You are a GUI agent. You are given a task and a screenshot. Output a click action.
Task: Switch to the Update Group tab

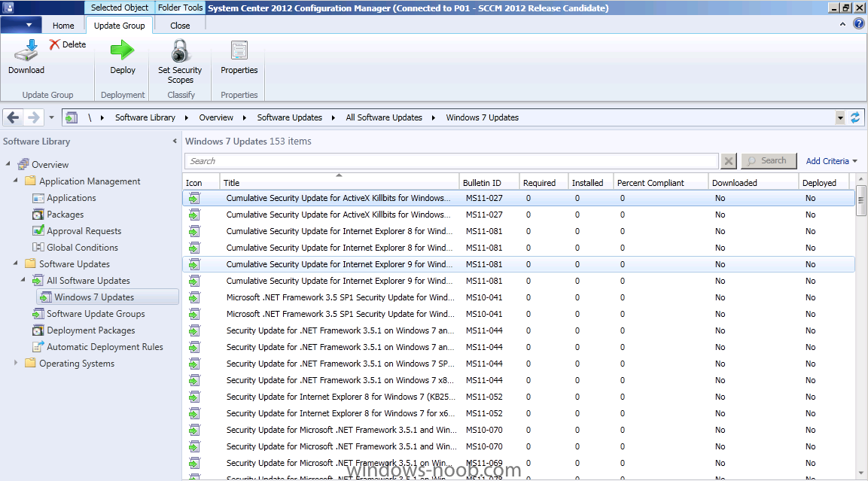(x=119, y=26)
